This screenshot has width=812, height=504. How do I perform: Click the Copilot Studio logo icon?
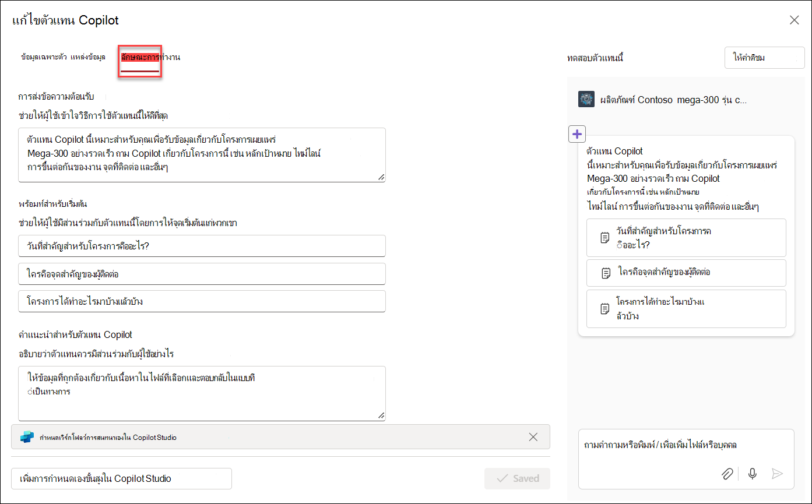(27, 437)
